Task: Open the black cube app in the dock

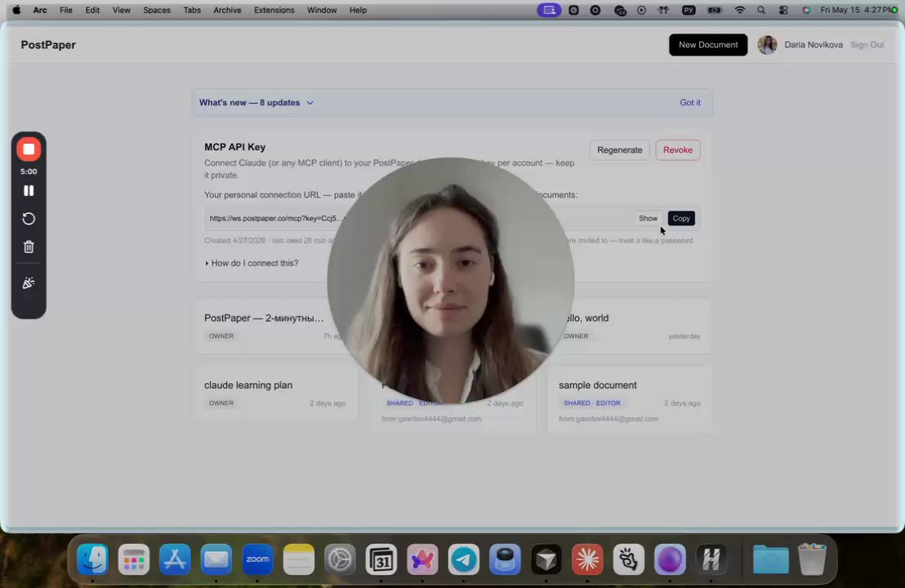Action: [546, 559]
